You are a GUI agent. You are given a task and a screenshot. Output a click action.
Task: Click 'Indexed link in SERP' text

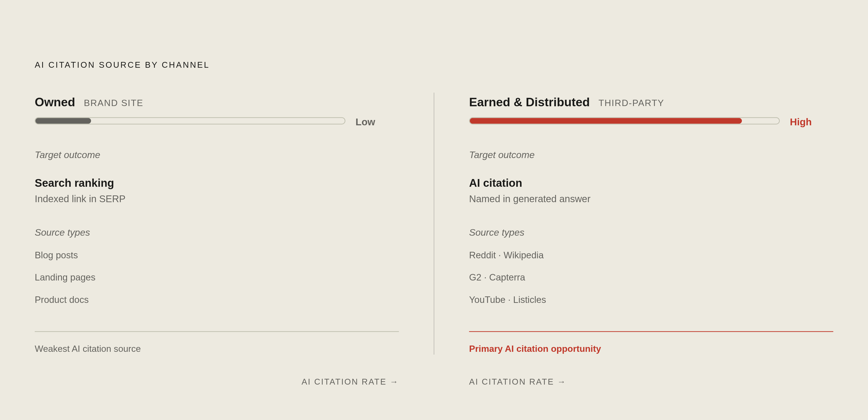tap(80, 199)
